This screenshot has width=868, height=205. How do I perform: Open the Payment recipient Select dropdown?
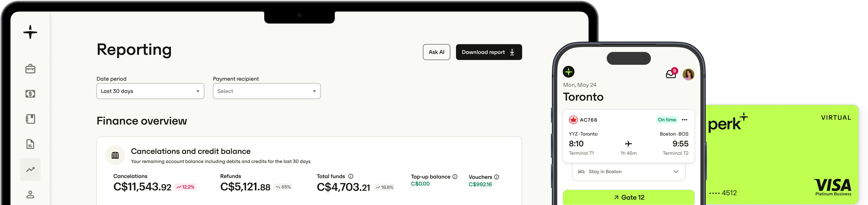(267, 91)
